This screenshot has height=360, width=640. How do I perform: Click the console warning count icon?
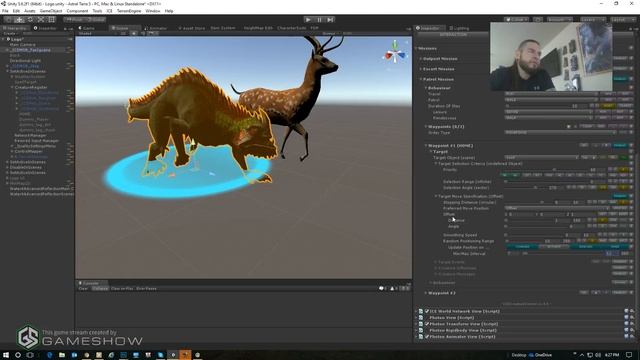393,288
